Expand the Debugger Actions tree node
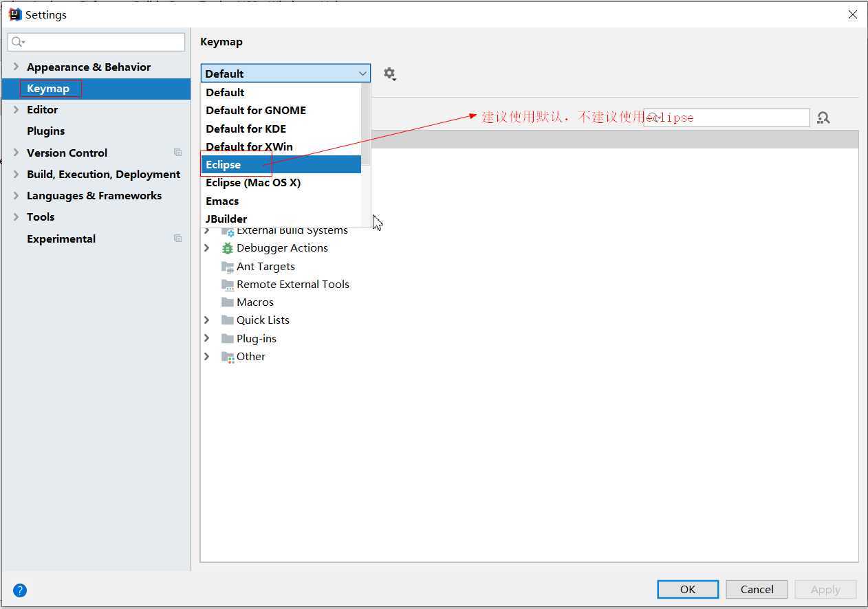 [x=207, y=248]
